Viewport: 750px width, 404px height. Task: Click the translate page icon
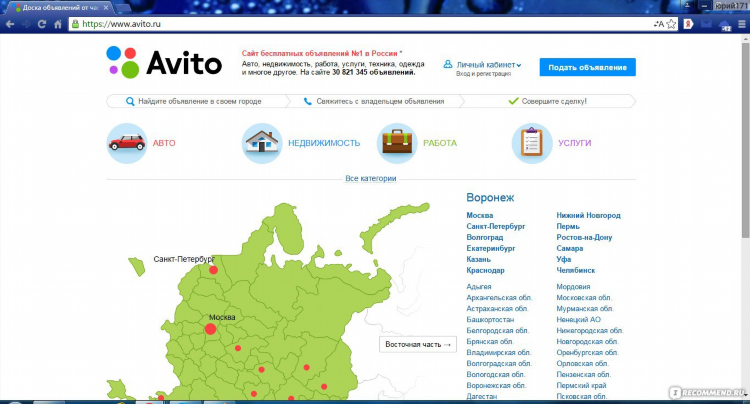(658, 24)
